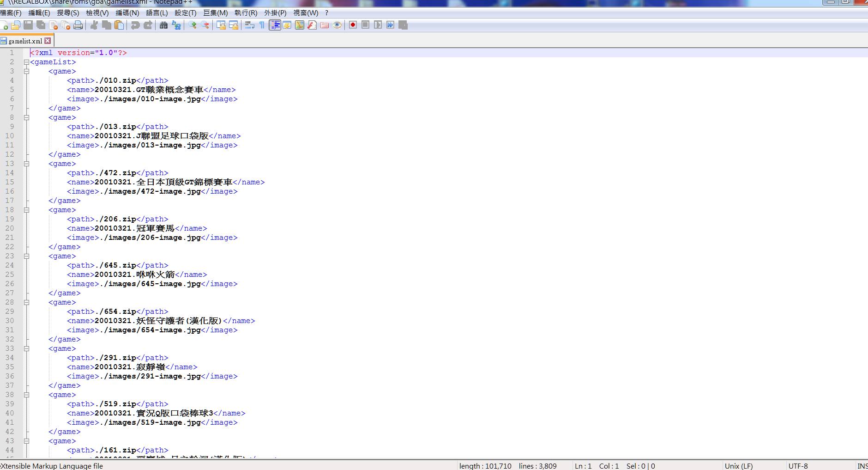Collapse the game block on line 3

tap(26, 71)
